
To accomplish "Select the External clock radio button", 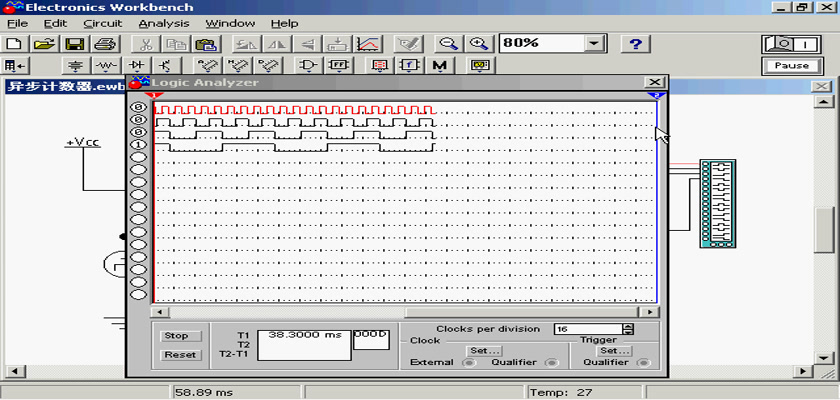I will click(x=468, y=363).
